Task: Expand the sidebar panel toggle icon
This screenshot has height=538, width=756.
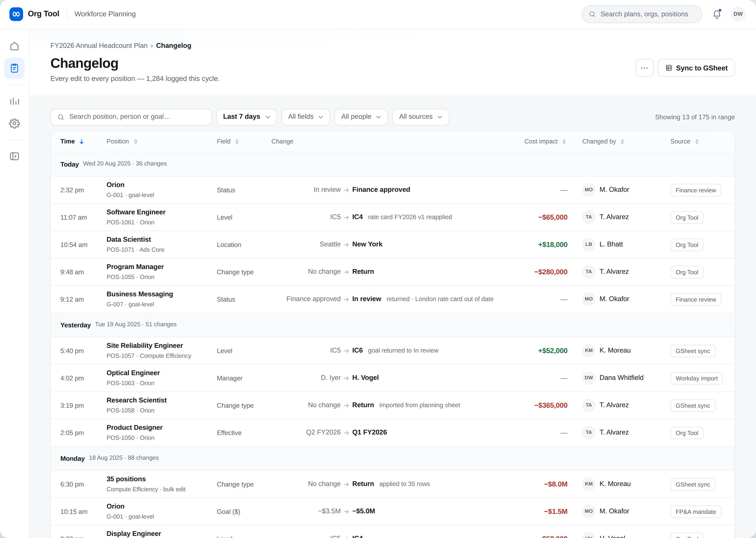Action: (14, 156)
